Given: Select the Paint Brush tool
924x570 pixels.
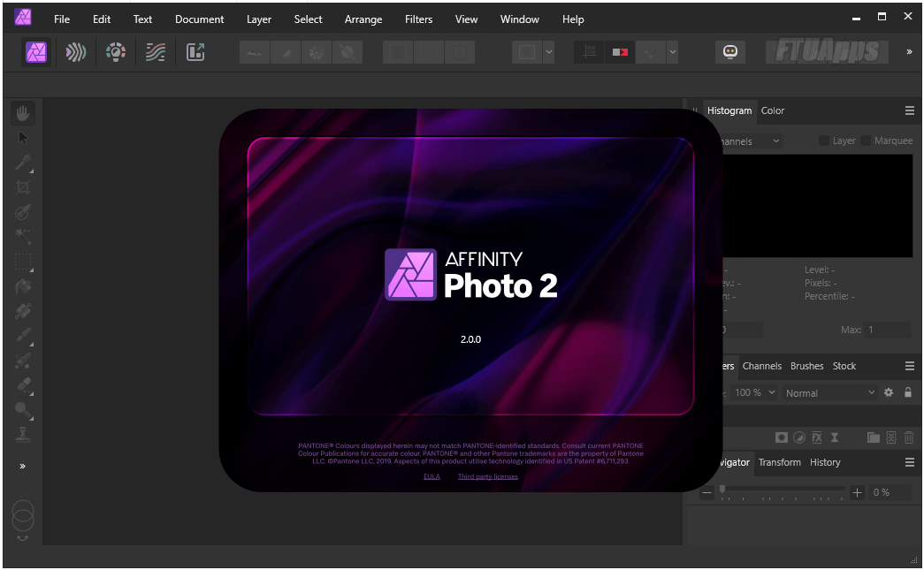Looking at the screenshot, I should (23, 335).
